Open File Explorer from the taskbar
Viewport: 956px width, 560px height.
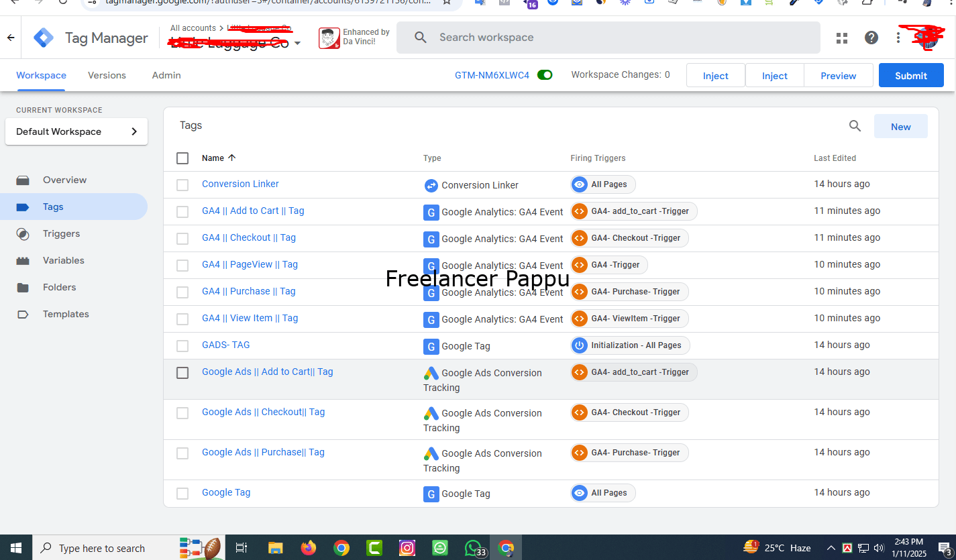coord(276,548)
